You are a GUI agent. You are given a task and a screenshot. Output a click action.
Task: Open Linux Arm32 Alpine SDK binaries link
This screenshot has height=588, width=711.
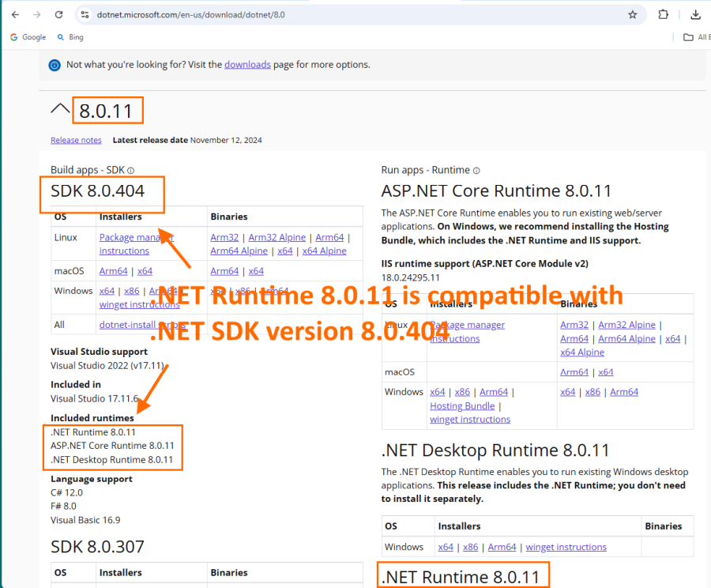278,237
